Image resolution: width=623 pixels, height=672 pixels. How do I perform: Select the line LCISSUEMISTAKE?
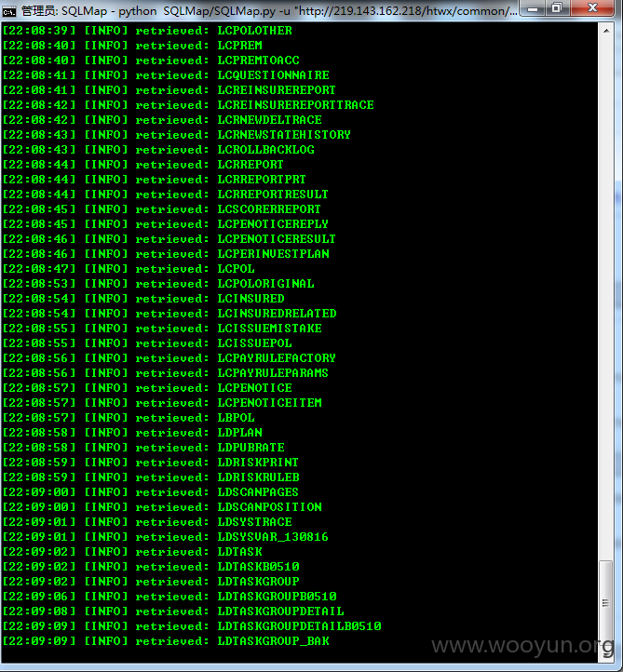click(162, 329)
